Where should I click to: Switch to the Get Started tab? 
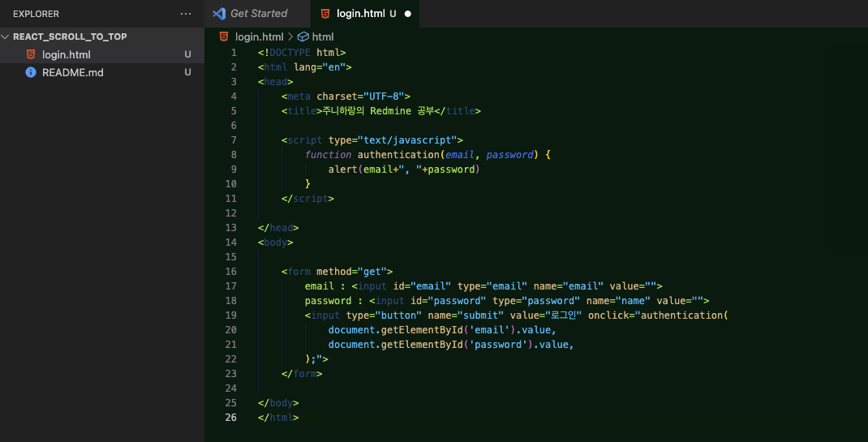pos(257,14)
